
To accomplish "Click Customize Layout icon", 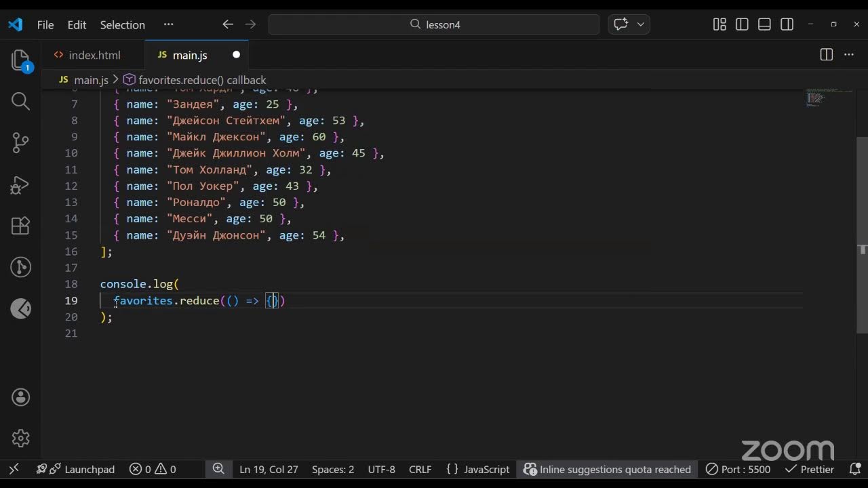I will tap(719, 24).
